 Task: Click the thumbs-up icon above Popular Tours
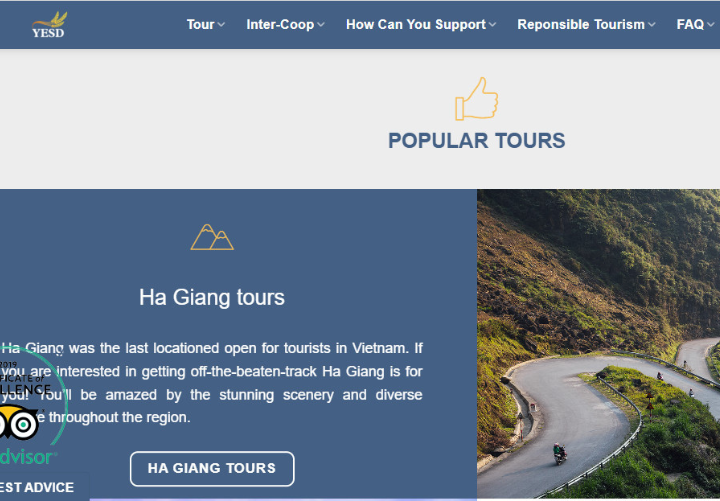[x=477, y=99]
